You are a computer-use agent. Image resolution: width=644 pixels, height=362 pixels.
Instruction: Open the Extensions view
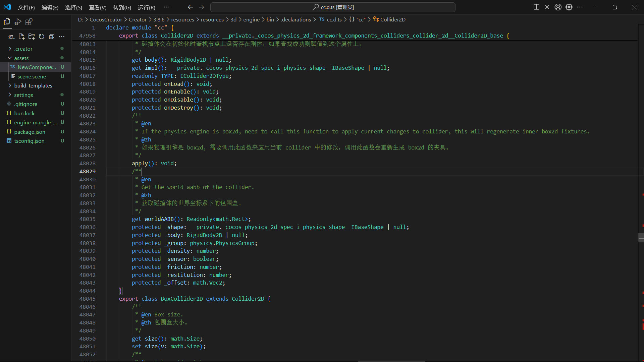pyautogui.click(x=29, y=22)
